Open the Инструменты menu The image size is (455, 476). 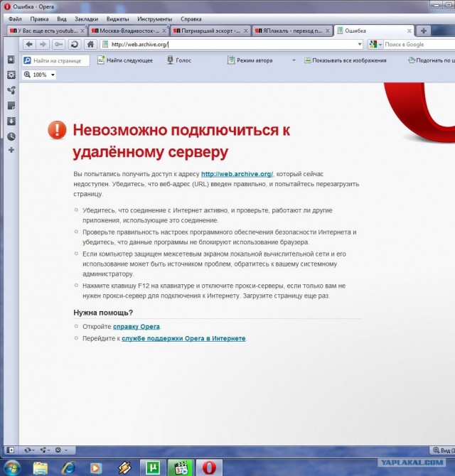pyautogui.click(x=154, y=18)
